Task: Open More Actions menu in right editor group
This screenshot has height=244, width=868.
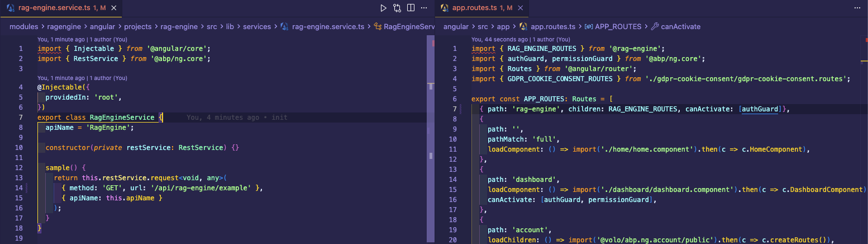Action: 857,8
